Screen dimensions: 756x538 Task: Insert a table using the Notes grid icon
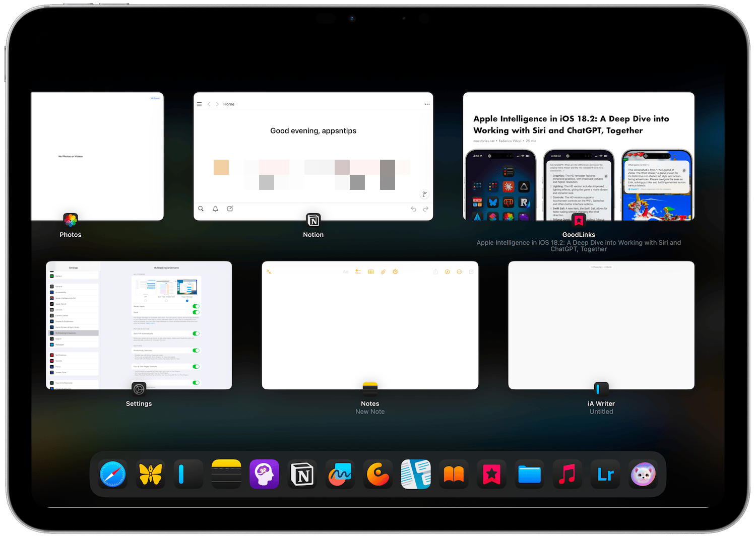click(371, 272)
